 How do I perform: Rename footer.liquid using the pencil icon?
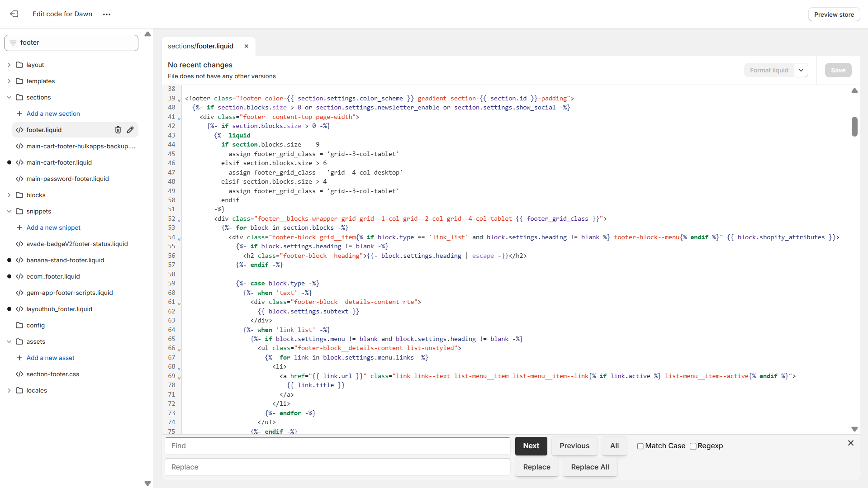point(130,130)
